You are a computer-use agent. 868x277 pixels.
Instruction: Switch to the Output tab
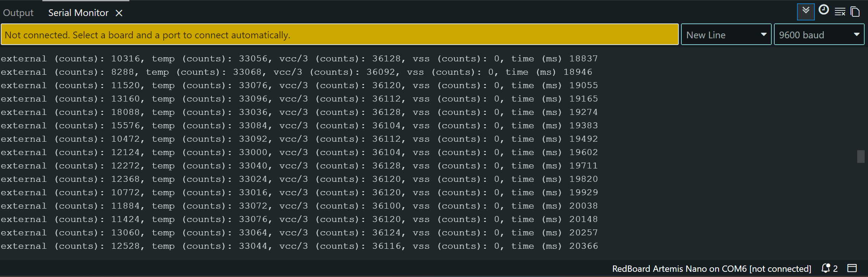point(18,13)
